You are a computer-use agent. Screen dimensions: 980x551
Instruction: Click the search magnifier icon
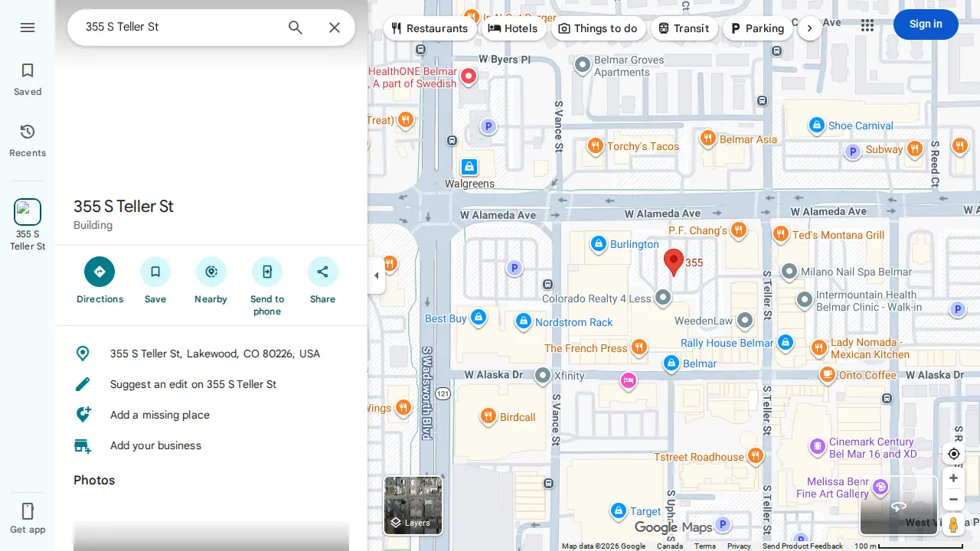click(x=296, y=28)
